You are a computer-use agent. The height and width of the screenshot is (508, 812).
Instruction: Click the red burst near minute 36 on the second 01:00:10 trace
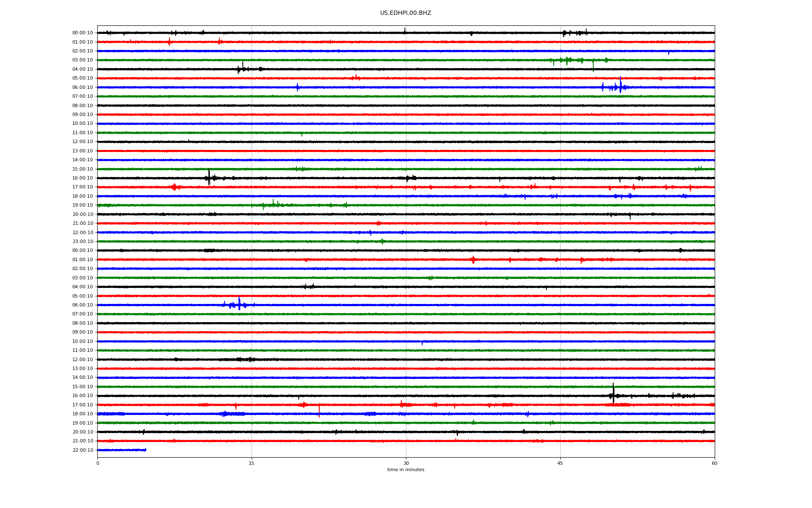(473, 260)
